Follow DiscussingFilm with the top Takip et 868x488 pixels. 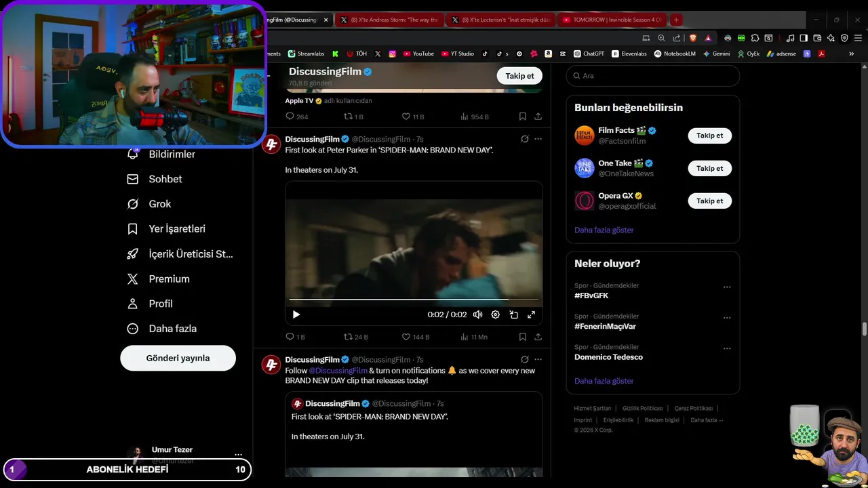point(519,76)
